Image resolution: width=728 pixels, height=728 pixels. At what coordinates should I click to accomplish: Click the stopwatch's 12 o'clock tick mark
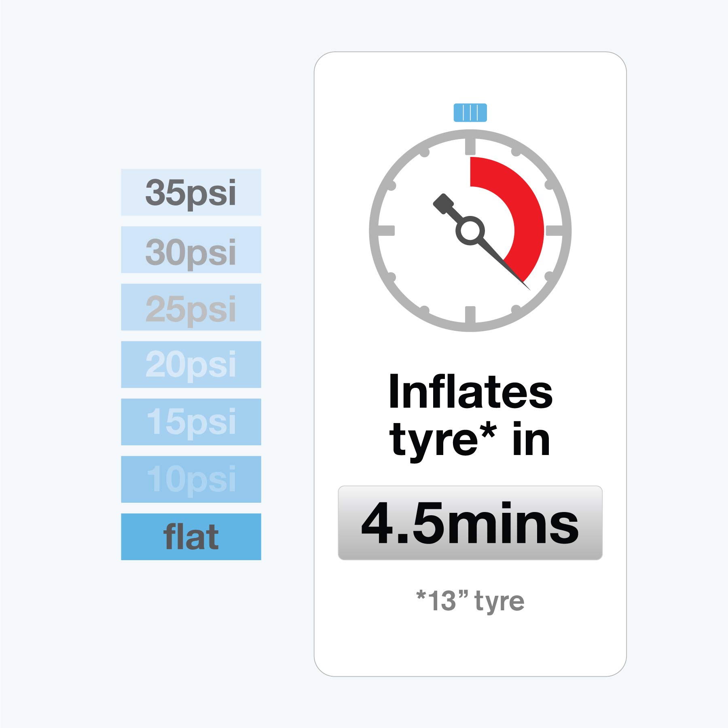pos(470,146)
